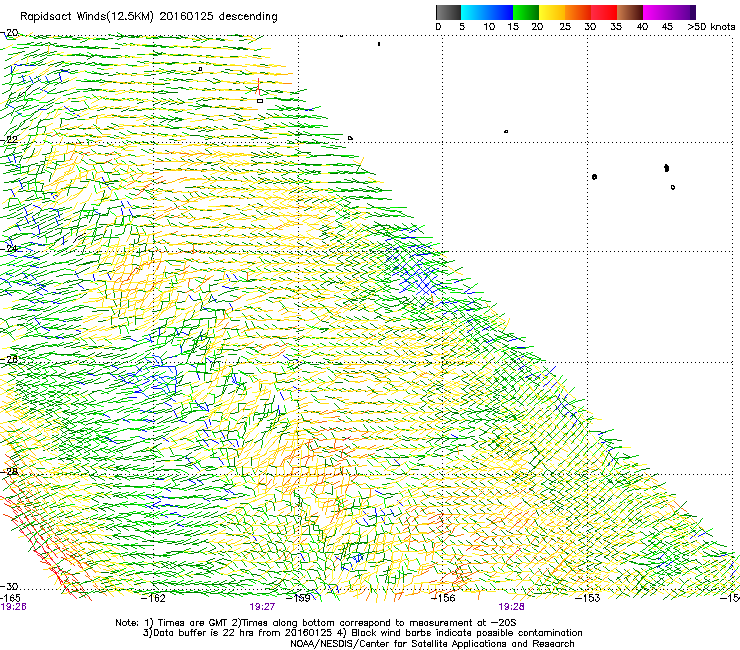Click the latitude label '-28'
The width and height of the screenshot is (740, 650).
click(9, 472)
